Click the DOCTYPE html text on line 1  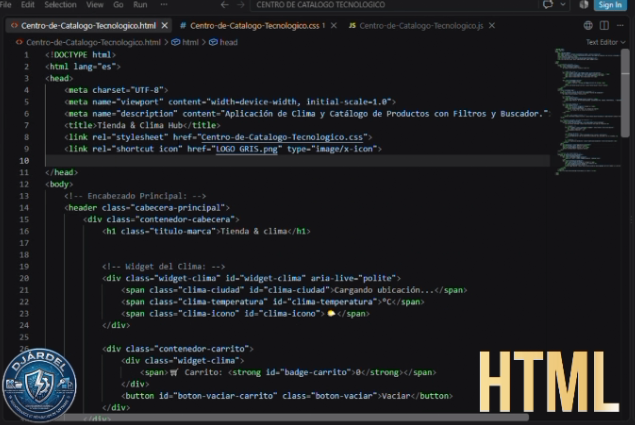(82, 55)
